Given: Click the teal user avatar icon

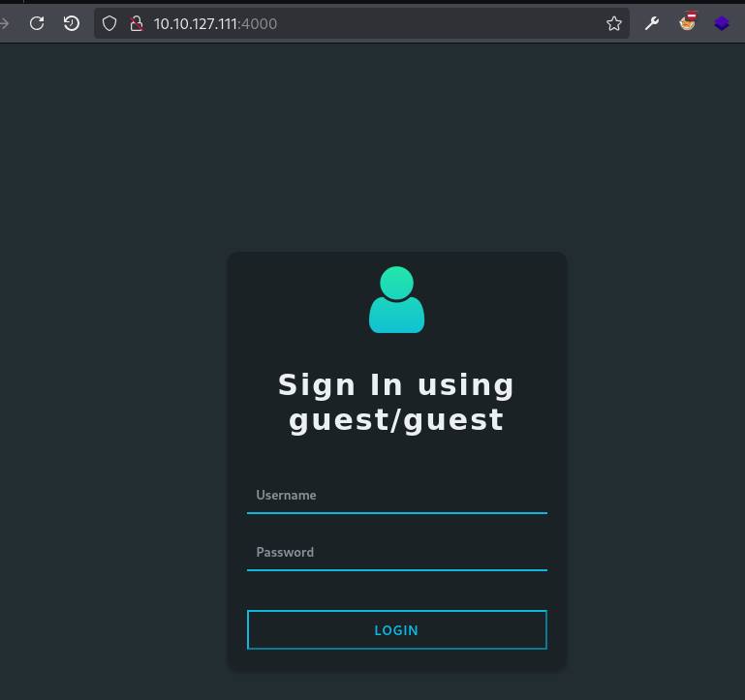Looking at the screenshot, I should [397, 300].
